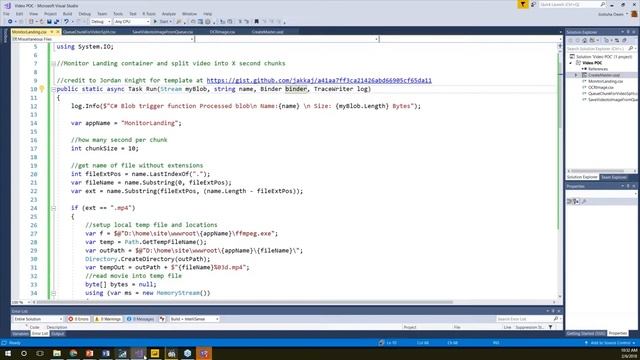
Task: Click the Start debugging button
Action: click(162, 22)
